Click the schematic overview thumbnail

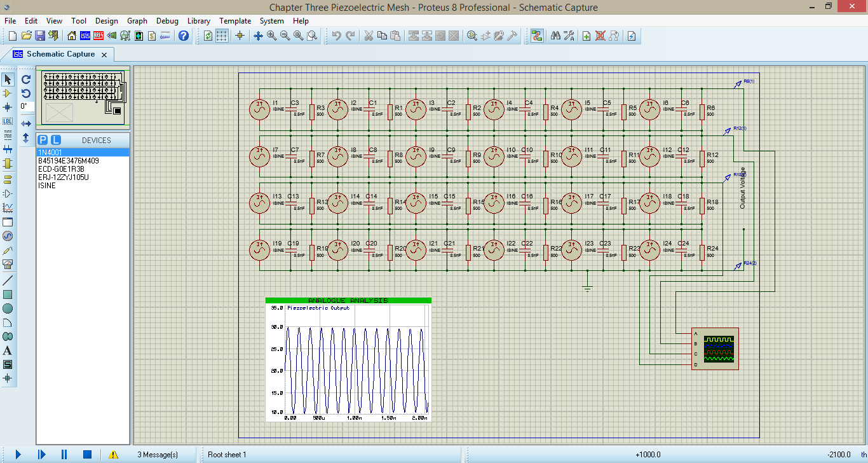pyautogui.click(x=83, y=98)
